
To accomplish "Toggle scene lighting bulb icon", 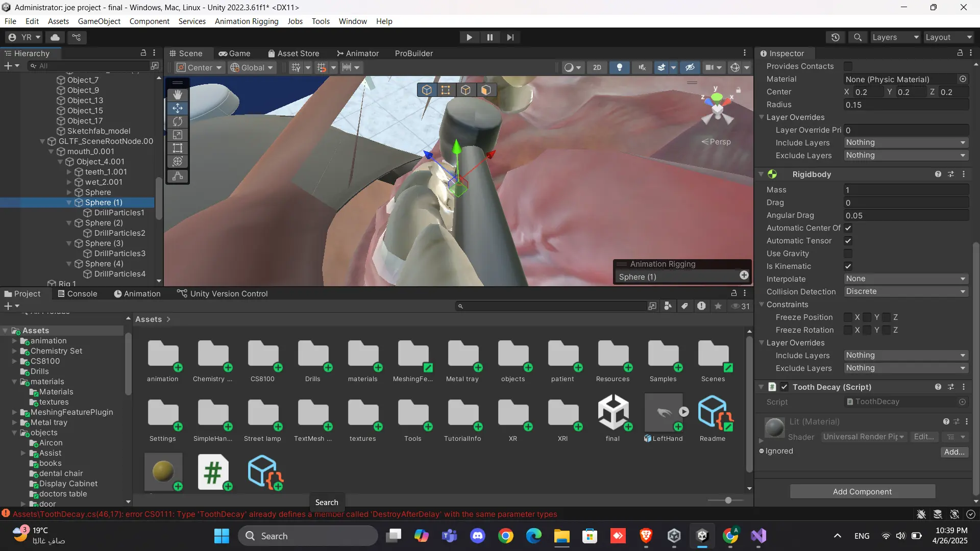I will [620, 67].
